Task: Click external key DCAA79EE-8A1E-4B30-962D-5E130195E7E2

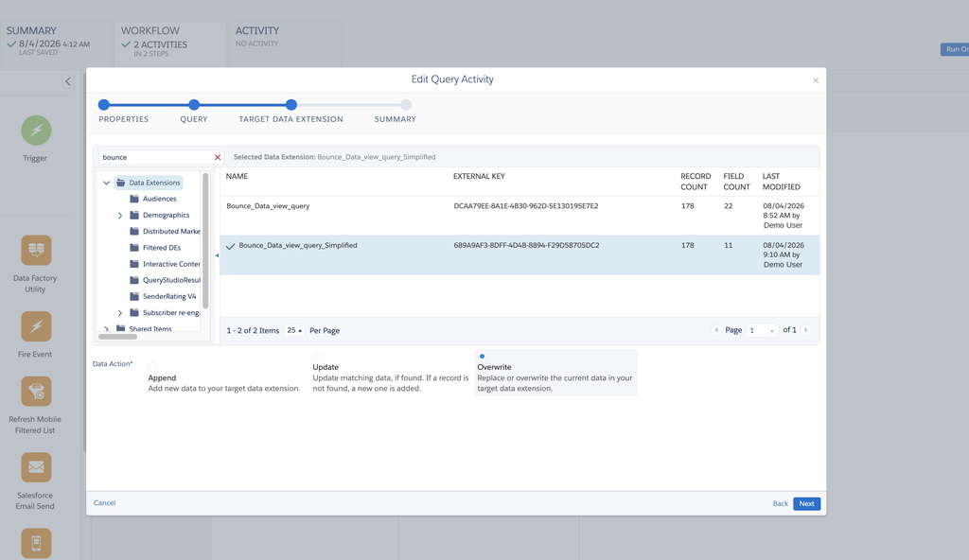Action: [526, 206]
